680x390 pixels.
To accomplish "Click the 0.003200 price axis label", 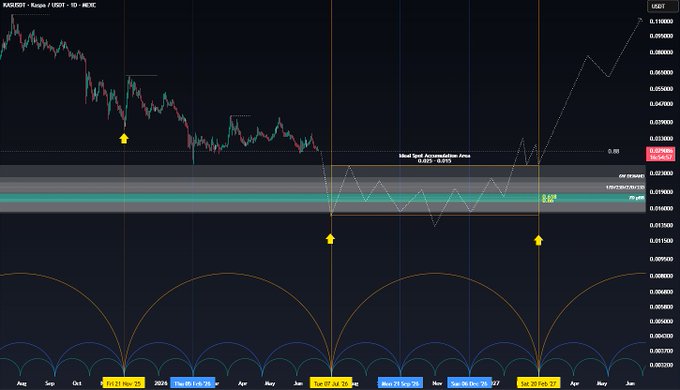I will (661, 365).
